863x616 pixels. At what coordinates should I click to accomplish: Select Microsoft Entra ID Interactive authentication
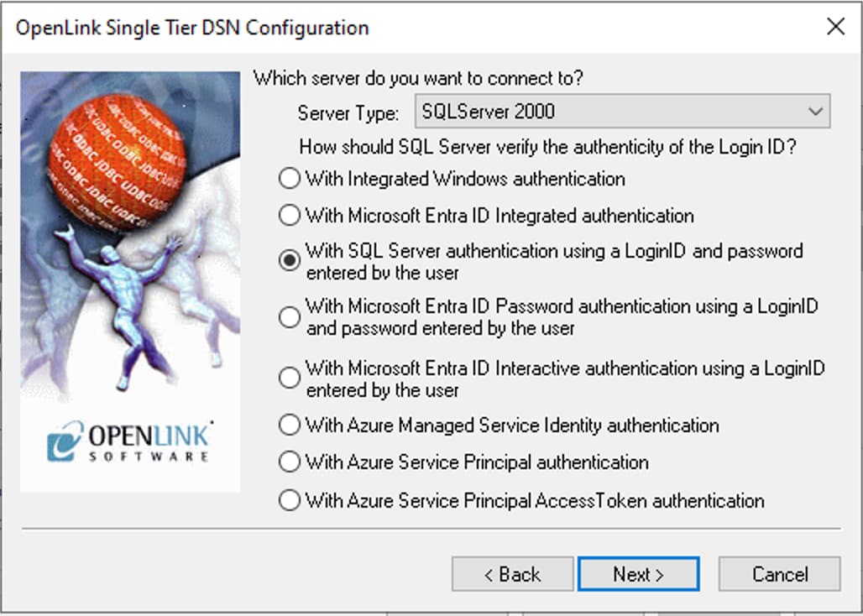[290, 378]
